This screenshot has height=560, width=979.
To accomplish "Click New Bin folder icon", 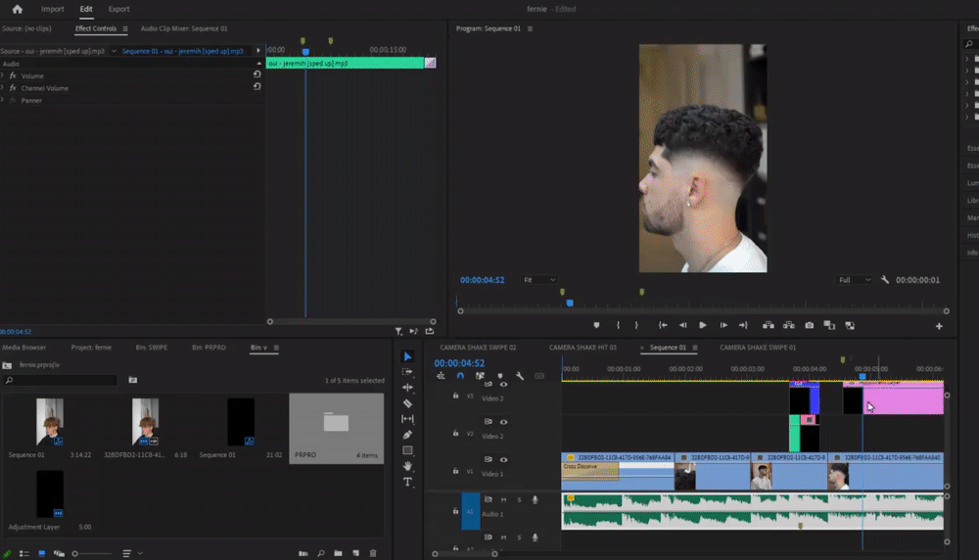I will (338, 553).
